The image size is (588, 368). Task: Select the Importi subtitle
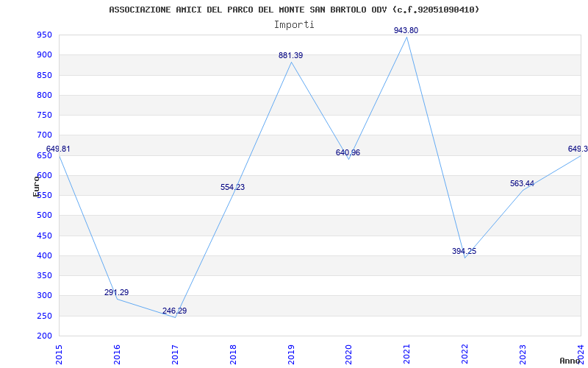point(294,25)
